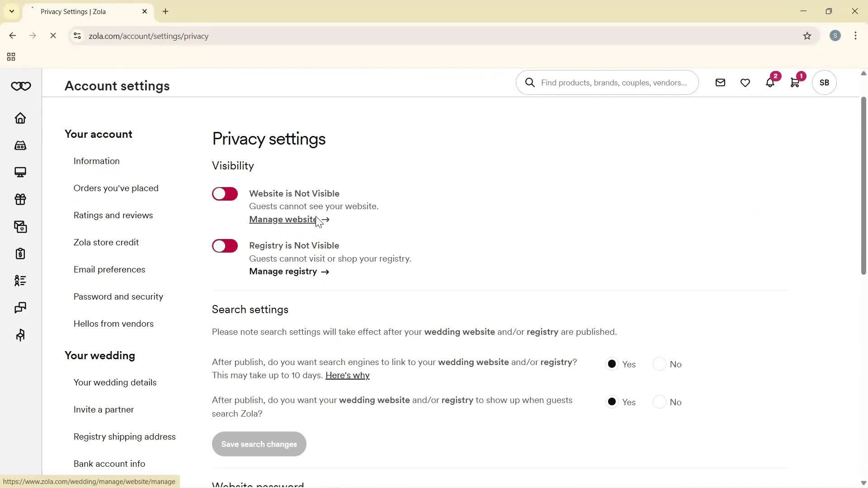View notifications via the bell icon
The image size is (868, 488).
(x=770, y=82)
